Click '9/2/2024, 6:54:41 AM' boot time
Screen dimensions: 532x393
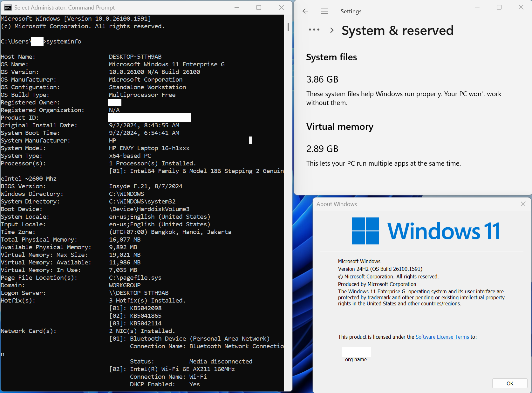pyautogui.click(x=144, y=133)
